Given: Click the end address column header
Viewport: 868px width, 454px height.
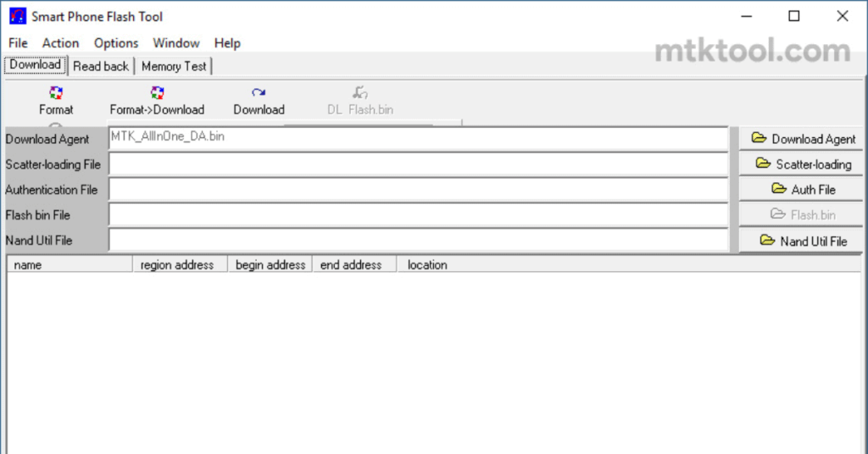Looking at the screenshot, I should [x=354, y=265].
